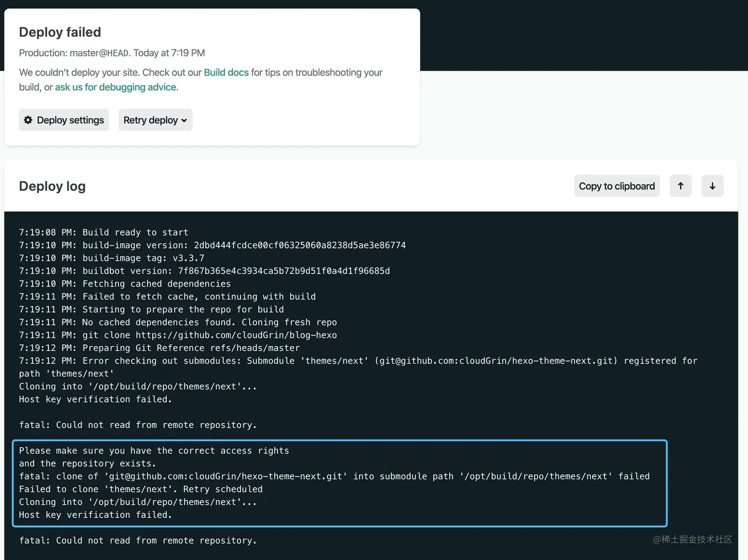Click the down arrow above the deploy log

[712, 186]
